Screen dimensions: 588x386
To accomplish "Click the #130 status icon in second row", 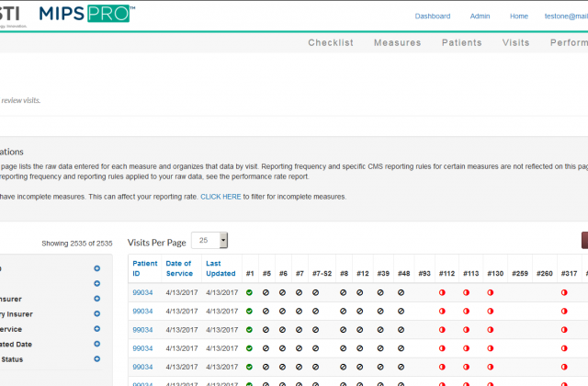I will pyautogui.click(x=490, y=311).
